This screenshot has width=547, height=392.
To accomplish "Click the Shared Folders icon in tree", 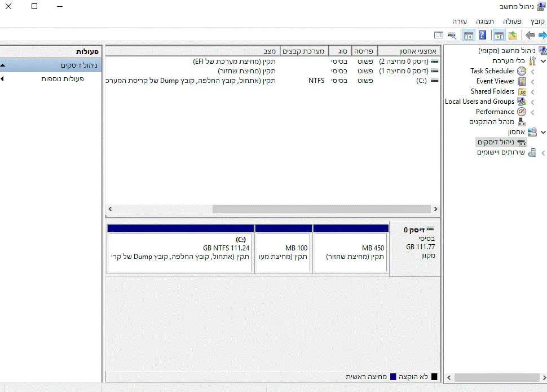I will (x=522, y=91).
